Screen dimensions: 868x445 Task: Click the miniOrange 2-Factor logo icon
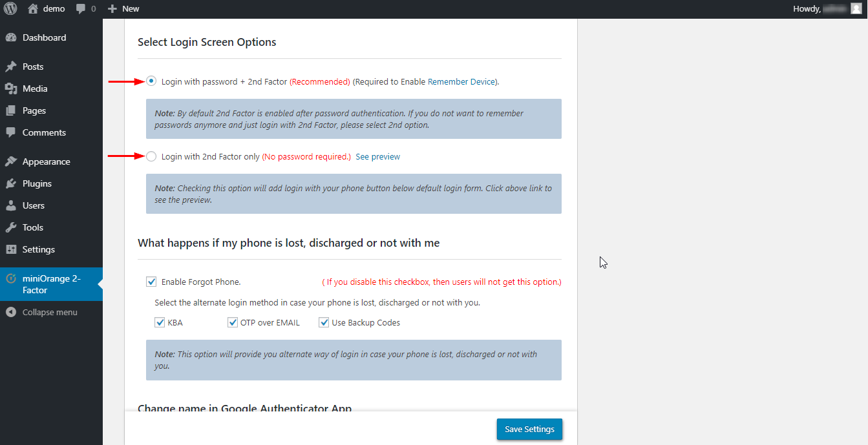[10, 279]
